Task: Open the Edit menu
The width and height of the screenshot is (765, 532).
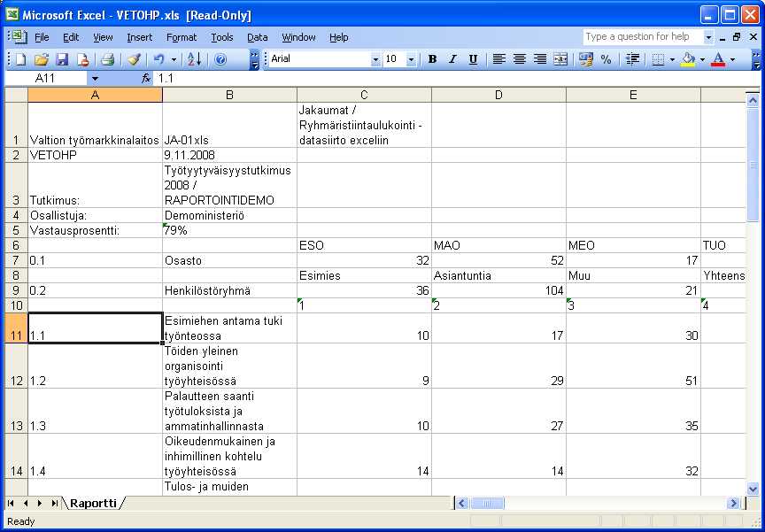Action: click(x=71, y=37)
